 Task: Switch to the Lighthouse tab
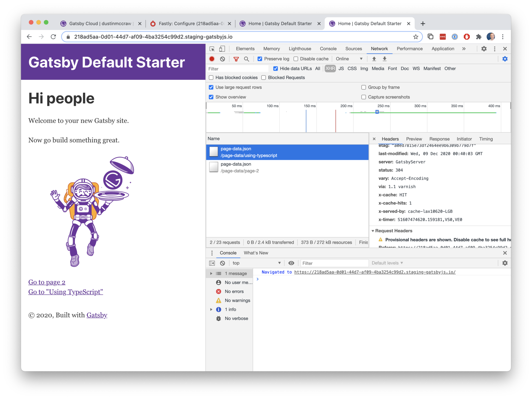[x=300, y=49]
